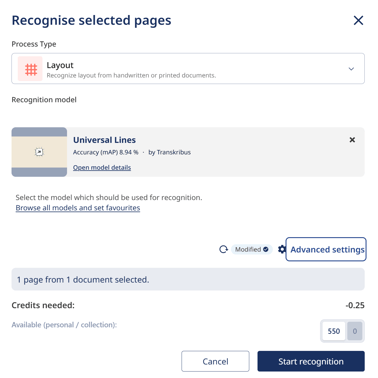Open model details link
The image size is (378, 378).
pyautogui.click(x=102, y=167)
